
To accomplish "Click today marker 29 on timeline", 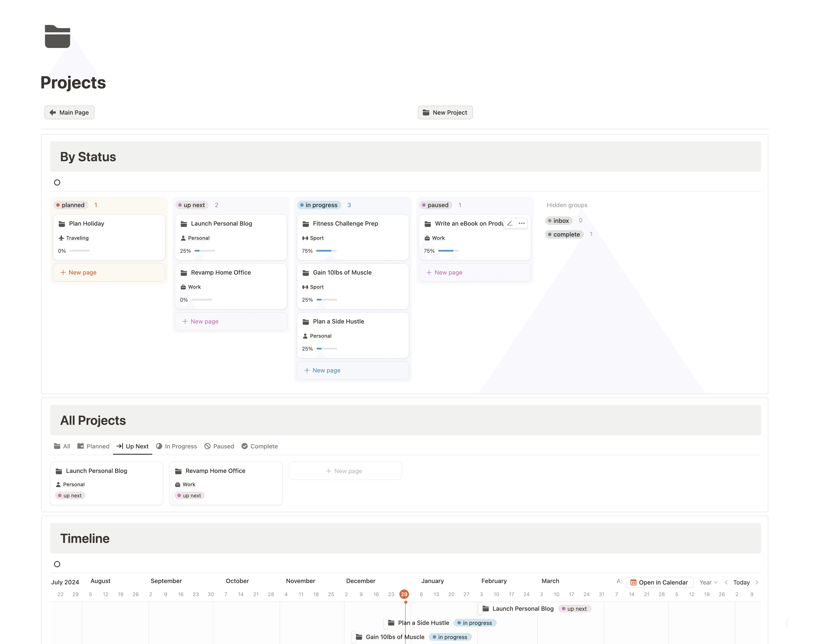I will point(404,594).
